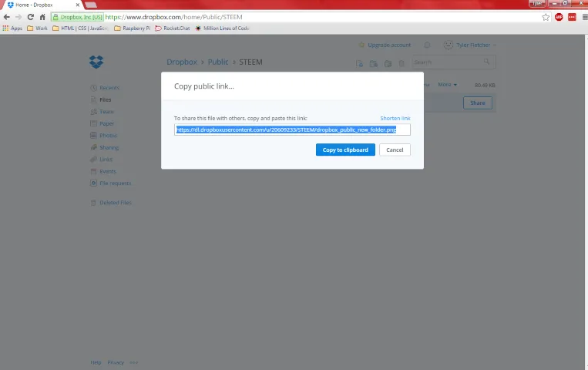Open Files in the sidebar
588x370 pixels.
click(101, 99)
